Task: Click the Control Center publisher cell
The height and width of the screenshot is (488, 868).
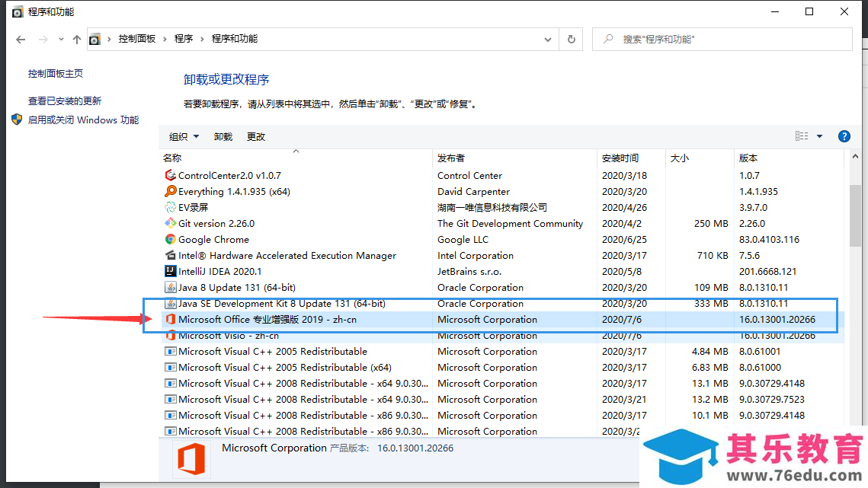Action: coord(469,175)
